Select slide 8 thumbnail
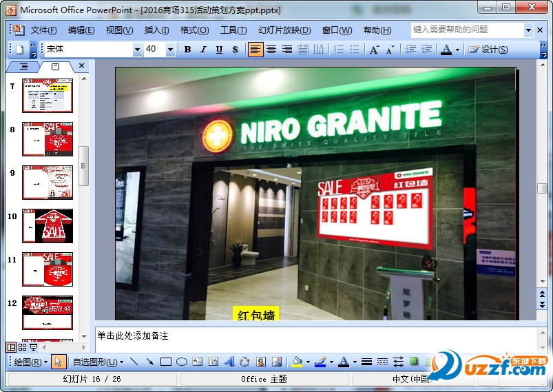 pos(48,139)
